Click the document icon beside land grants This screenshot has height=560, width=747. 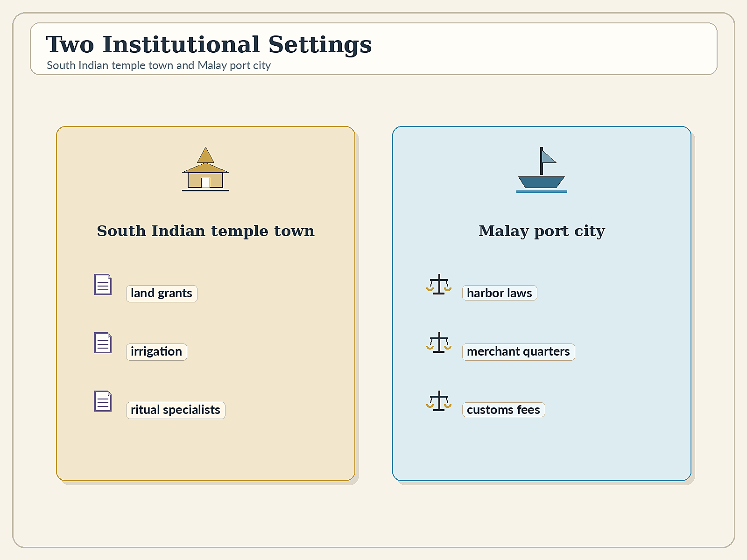103,284
